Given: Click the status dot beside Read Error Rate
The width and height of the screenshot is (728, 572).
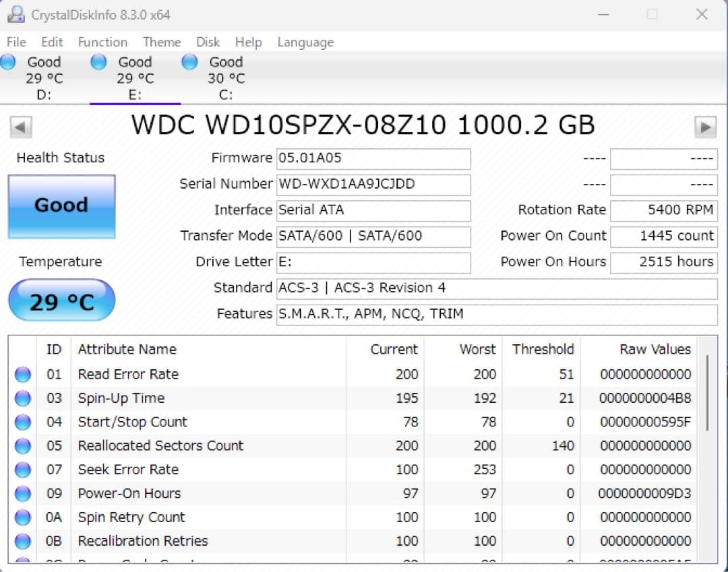Looking at the screenshot, I should [22, 374].
